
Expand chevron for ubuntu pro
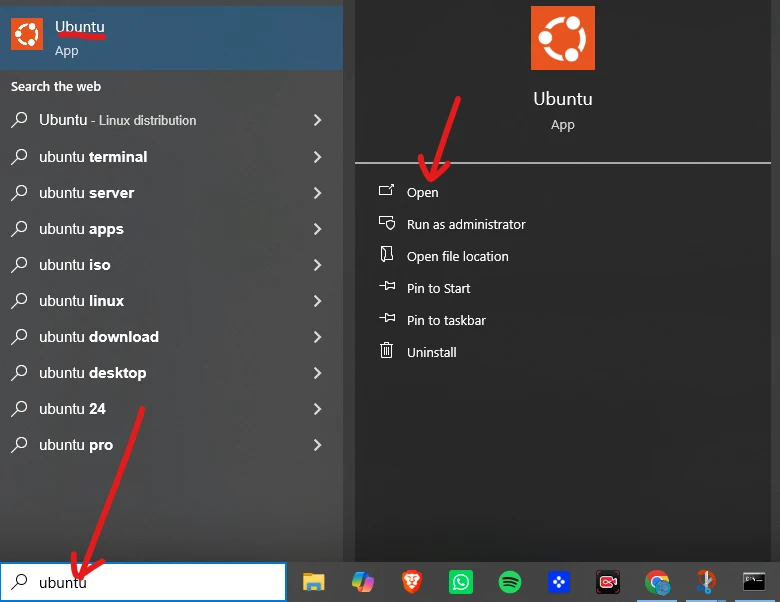[x=317, y=445]
